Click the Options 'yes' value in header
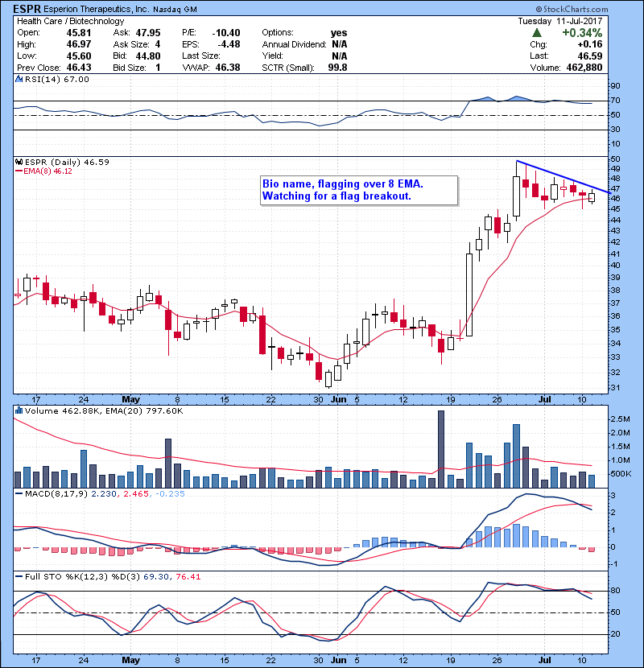644x668 pixels. point(339,33)
